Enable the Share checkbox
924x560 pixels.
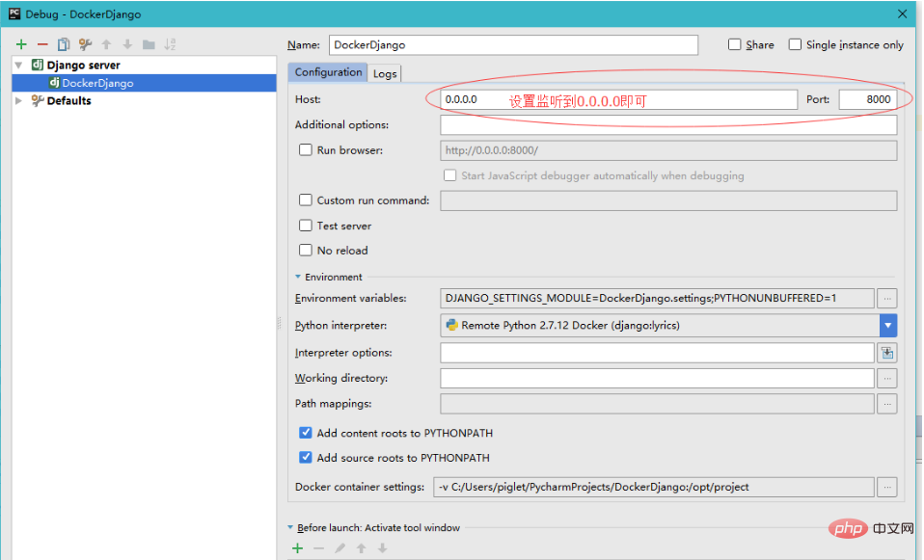734,44
